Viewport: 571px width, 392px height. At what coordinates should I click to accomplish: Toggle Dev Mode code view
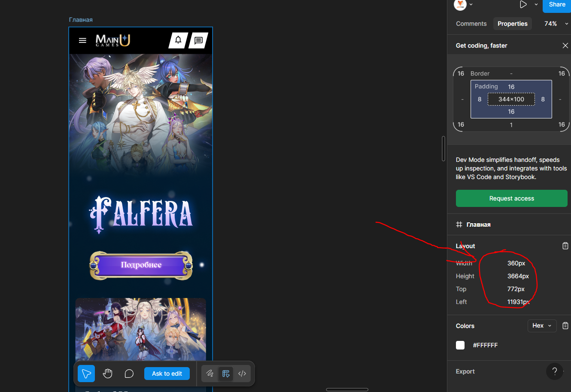(x=242, y=374)
